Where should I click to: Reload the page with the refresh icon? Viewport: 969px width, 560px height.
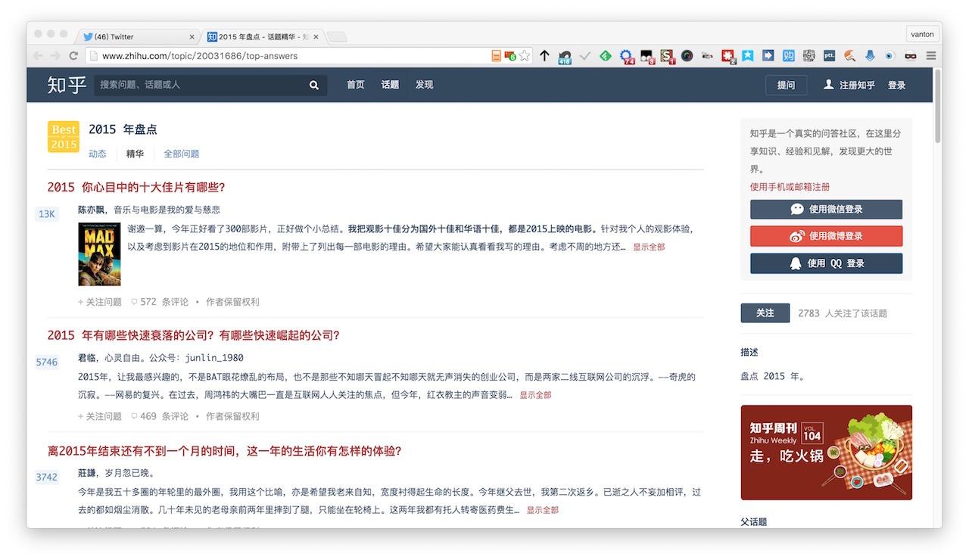click(73, 55)
